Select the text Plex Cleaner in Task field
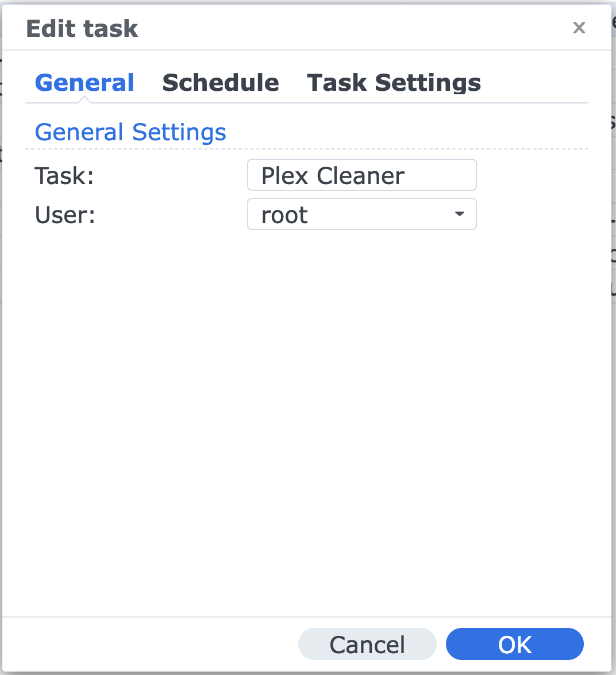The height and width of the screenshot is (675, 616). coord(332,175)
